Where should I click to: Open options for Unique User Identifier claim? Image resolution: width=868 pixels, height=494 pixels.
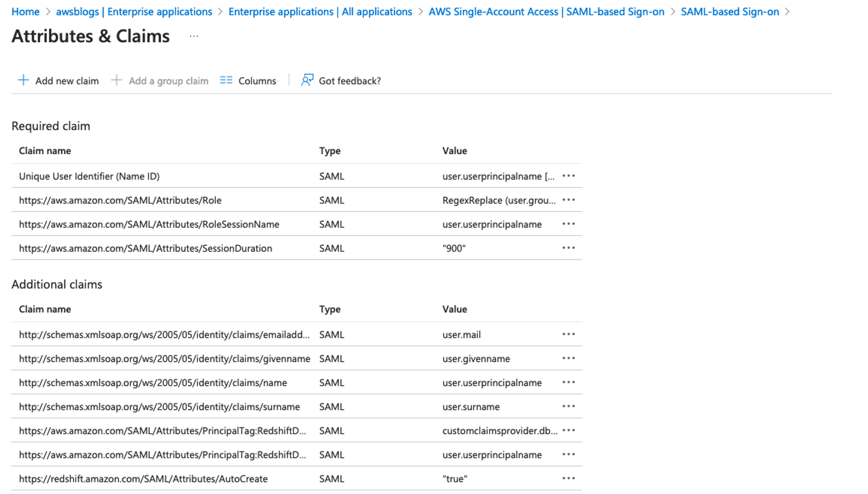point(568,176)
